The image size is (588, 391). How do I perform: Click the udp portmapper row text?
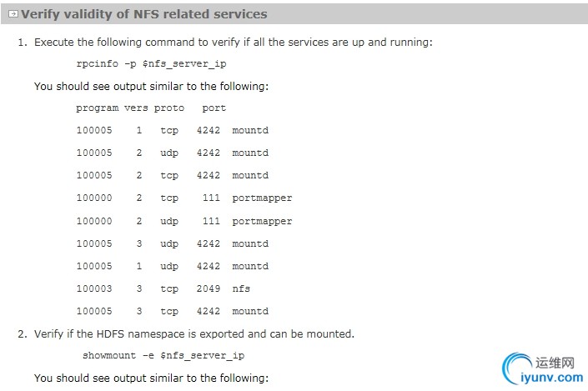[x=184, y=221]
